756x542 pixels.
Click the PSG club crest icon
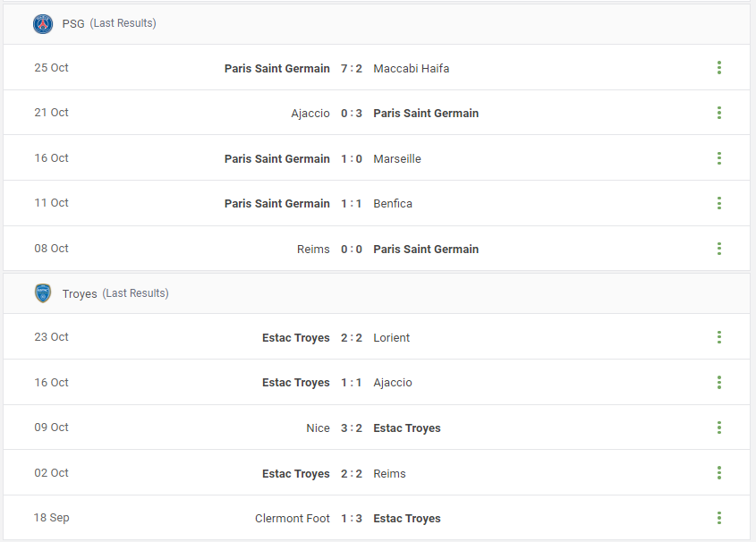click(43, 23)
